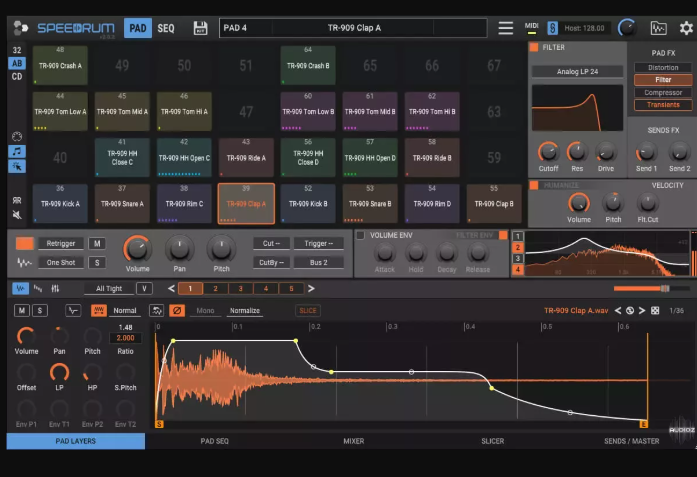Toggle the FILTER ENV orange square
The width and height of the screenshot is (697, 477).
coord(503,235)
